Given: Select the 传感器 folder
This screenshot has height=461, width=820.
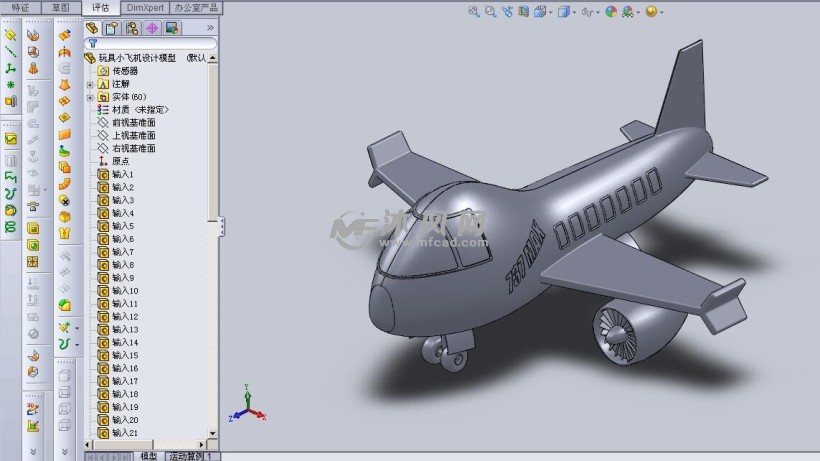Looking at the screenshot, I should pyautogui.click(x=125, y=71).
